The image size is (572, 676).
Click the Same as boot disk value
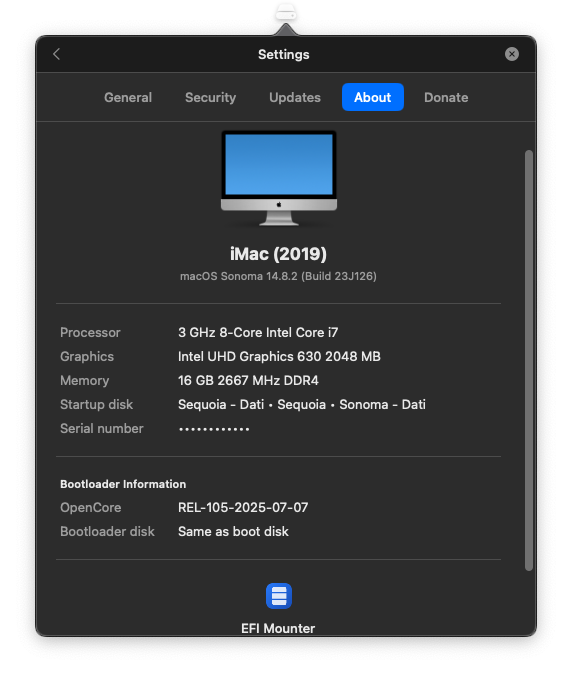233,532
